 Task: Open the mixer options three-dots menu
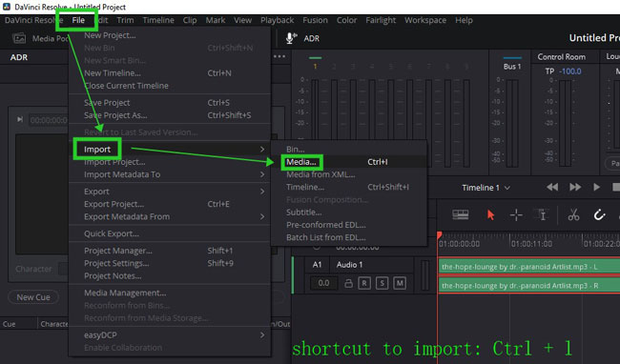pyautogui.click(x=279, y=56)
